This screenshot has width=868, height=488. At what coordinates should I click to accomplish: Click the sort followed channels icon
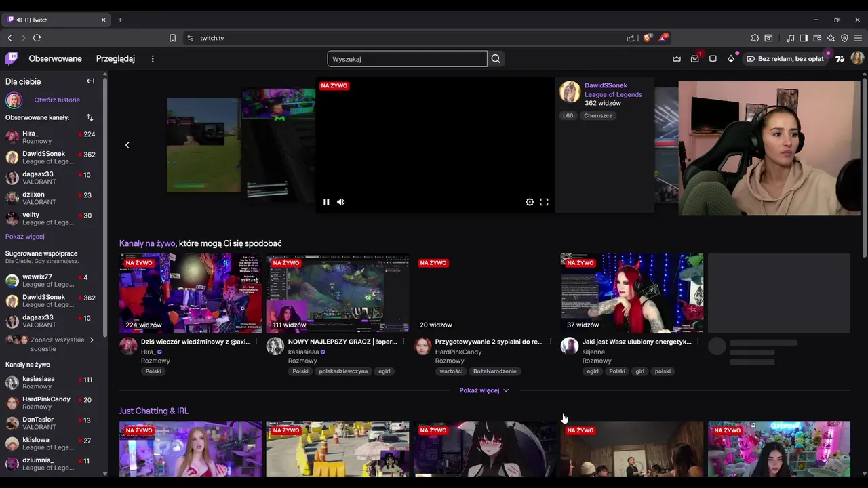click(90, 117)
